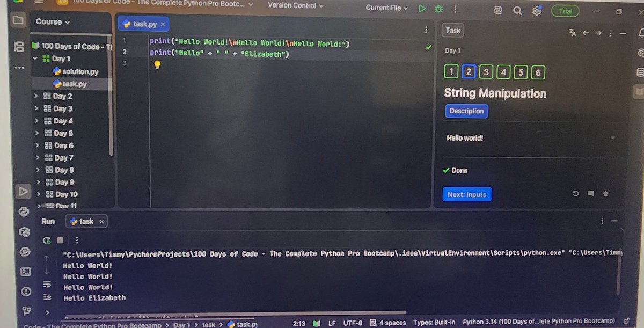This screenshot has width=644, height=328.
Task: Open the Version Control dropdown
Action: tap(295, 5)
